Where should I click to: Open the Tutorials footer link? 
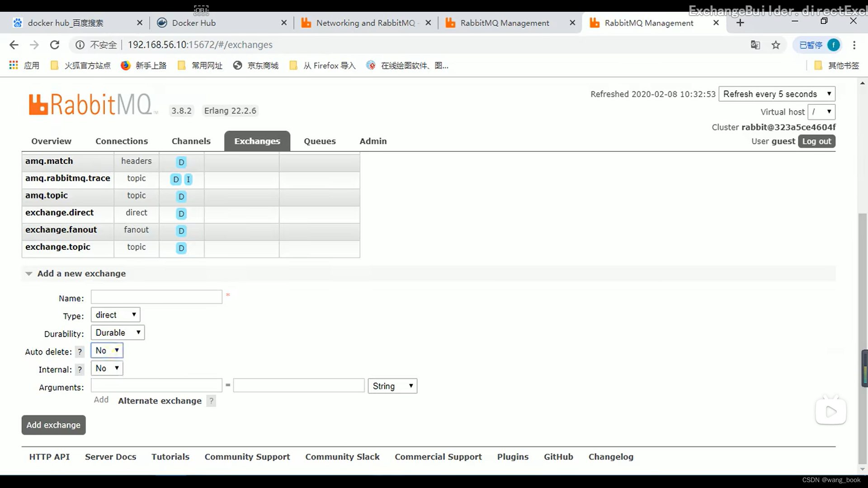pyautogui.click(x=170, y=457)
